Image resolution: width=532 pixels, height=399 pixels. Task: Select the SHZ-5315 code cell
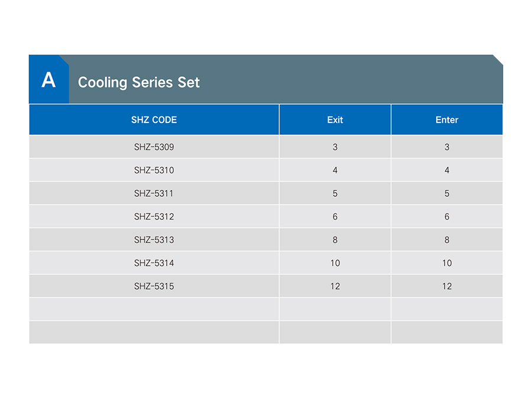154,286
